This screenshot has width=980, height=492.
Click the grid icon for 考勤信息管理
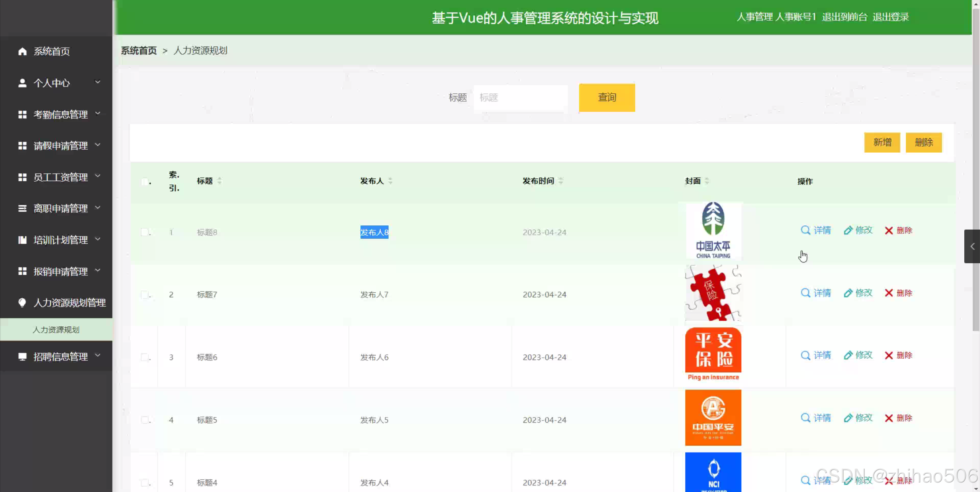(22, 114)
